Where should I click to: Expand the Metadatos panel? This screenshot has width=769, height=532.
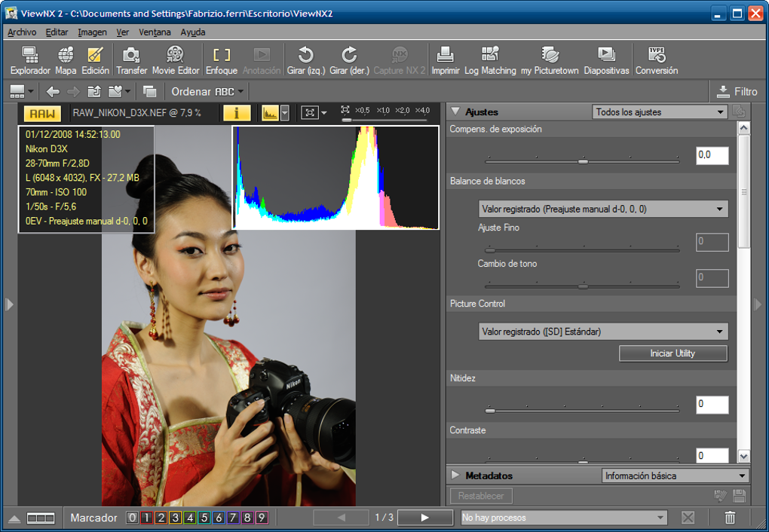[455, 475]
